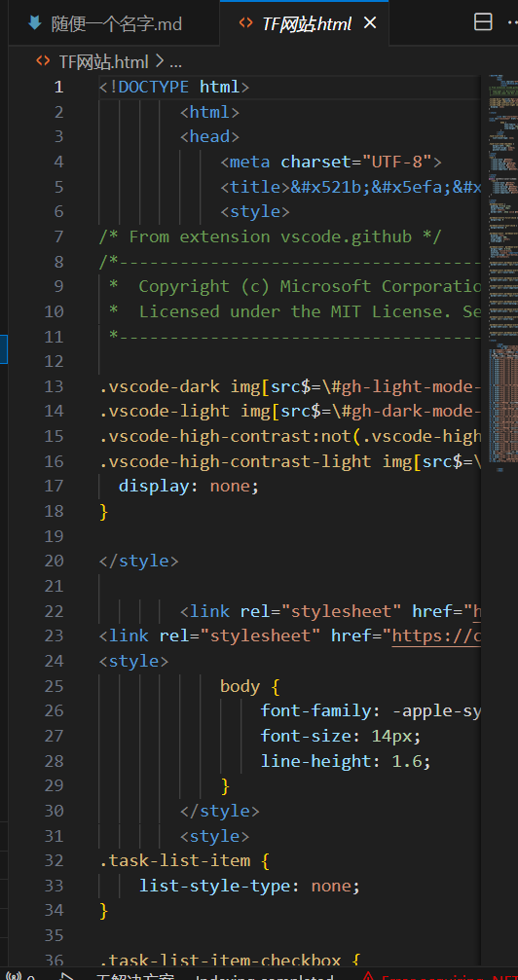Click the Indexing completed status item
The height and width of the screenshot is (980, 518).
(x=265, y=976)
